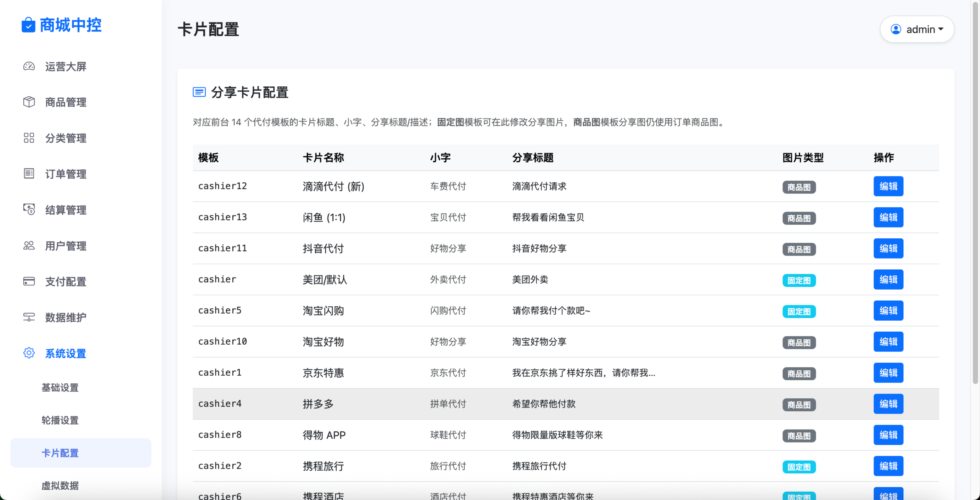Open the 运营大屏 dashboard icon
Image resolution: width=980 pixels, height=500 pixels.
tap(29, 66)
